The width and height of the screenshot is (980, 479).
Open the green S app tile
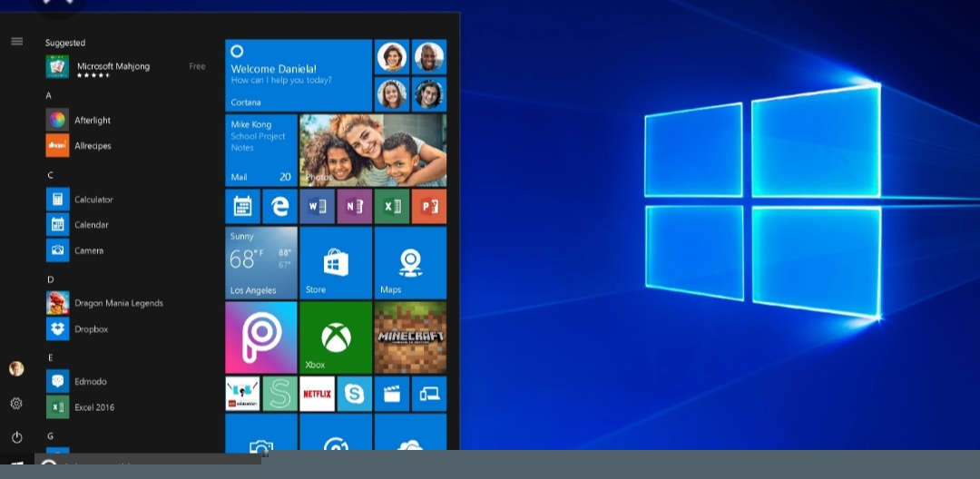pyautogui.click(x=280, y=394)
